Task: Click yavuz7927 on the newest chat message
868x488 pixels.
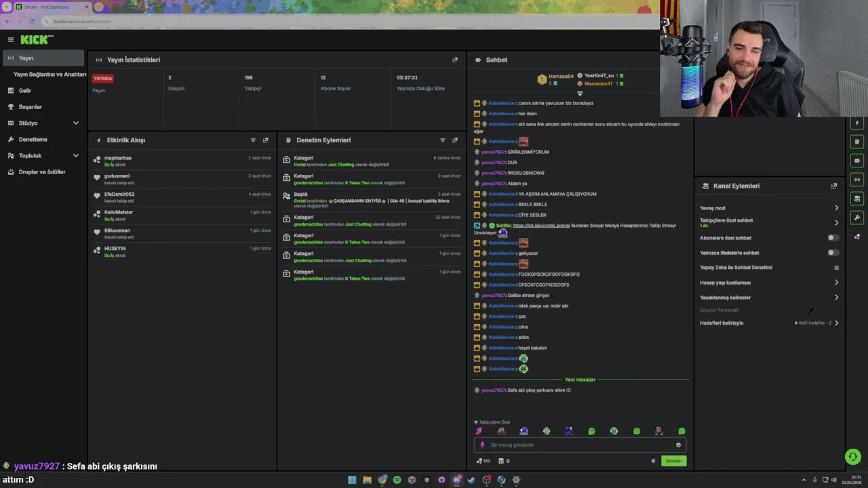Action: click(493, 390)
